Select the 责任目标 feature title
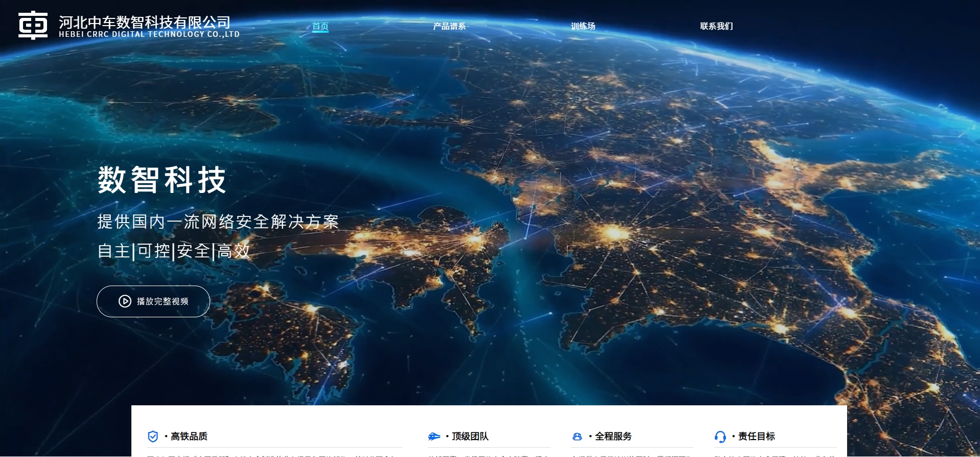 point(756,436)
